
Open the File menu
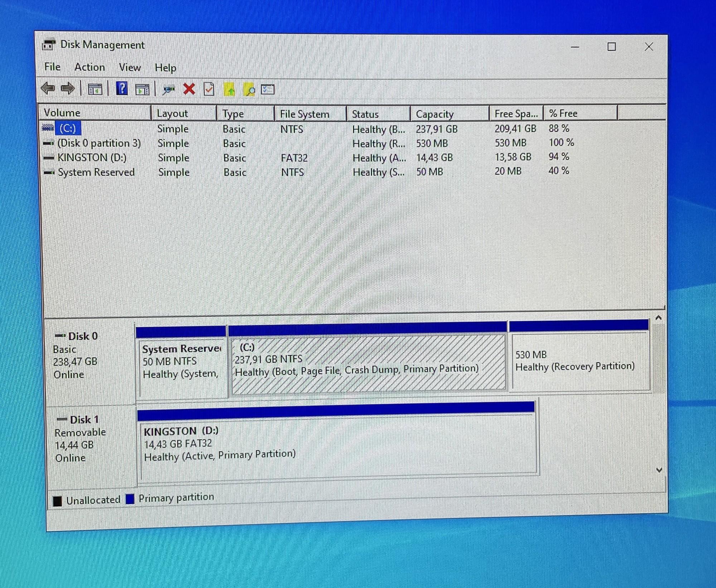(52, 67)
